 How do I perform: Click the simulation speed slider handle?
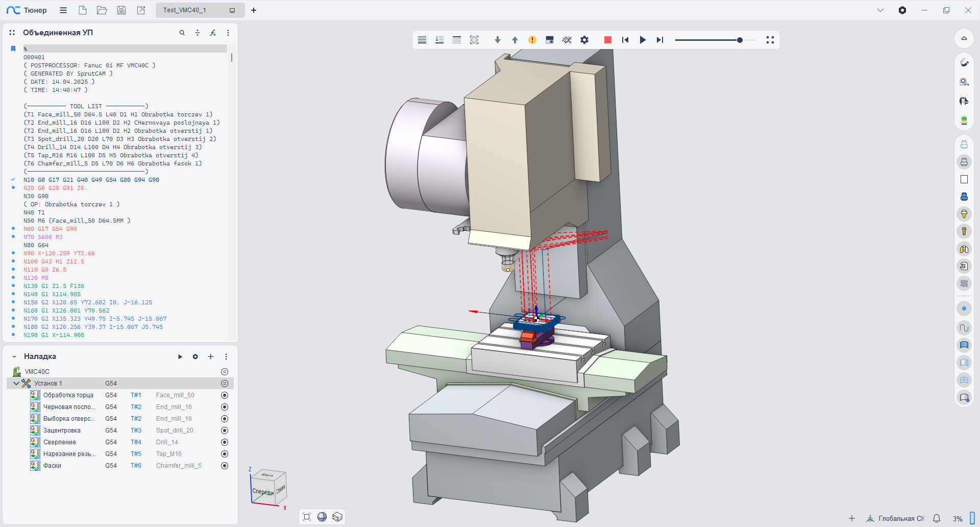point(740,40)
